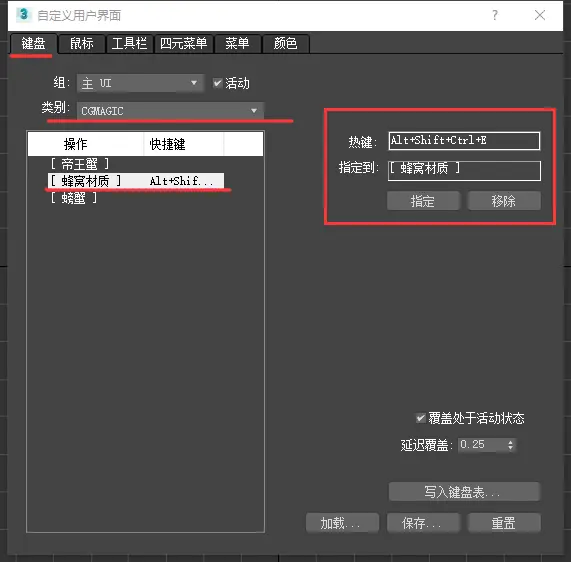The height and width of the screenshot is (562, 571).
Task: Adjust the 延迟覆盖 spinner arrows
Action: 511,445
